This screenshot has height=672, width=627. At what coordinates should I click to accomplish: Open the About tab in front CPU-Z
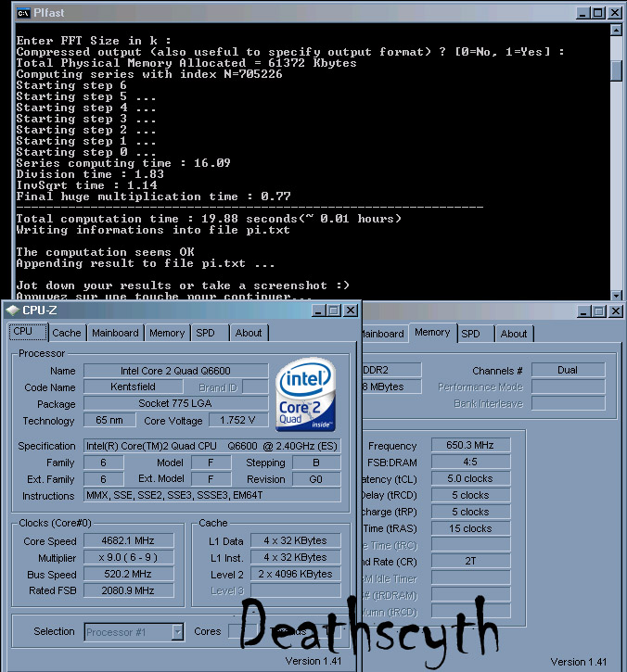[x=250, y=333]
